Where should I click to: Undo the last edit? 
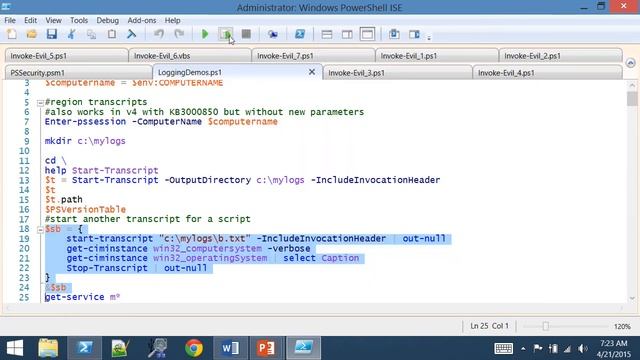tap(159, 34)
